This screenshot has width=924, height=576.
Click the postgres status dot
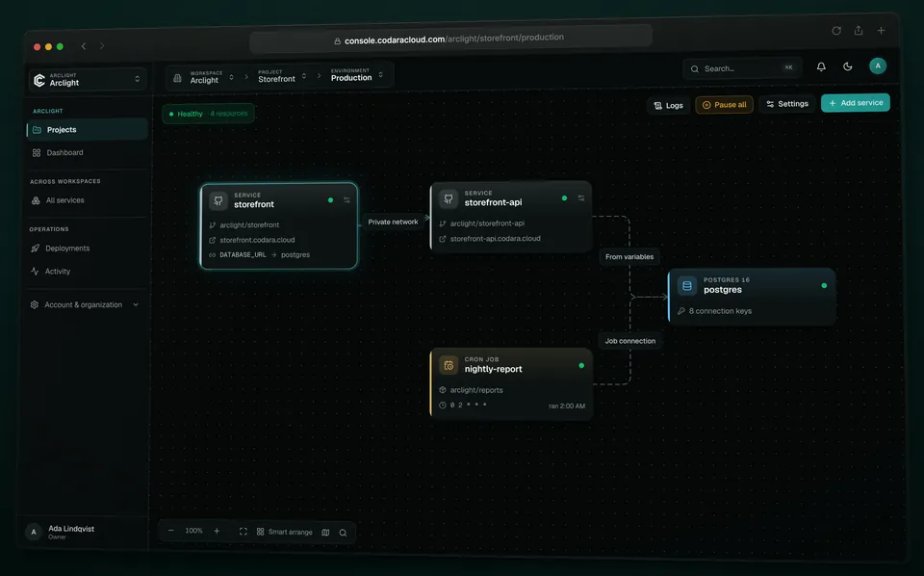[825, 286]
